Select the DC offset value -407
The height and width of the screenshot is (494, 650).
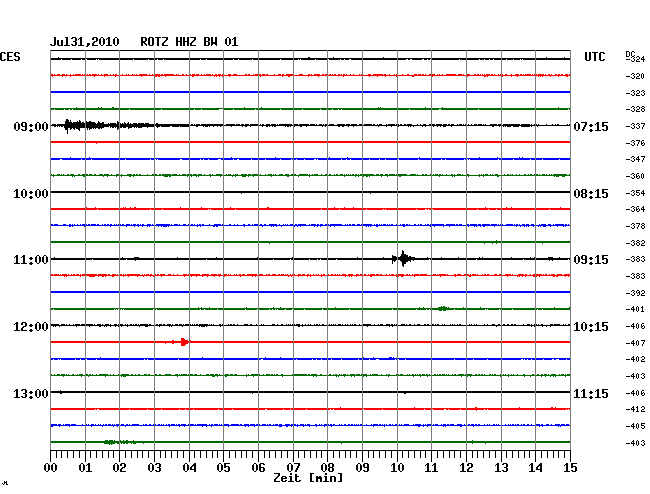point(635,344)
